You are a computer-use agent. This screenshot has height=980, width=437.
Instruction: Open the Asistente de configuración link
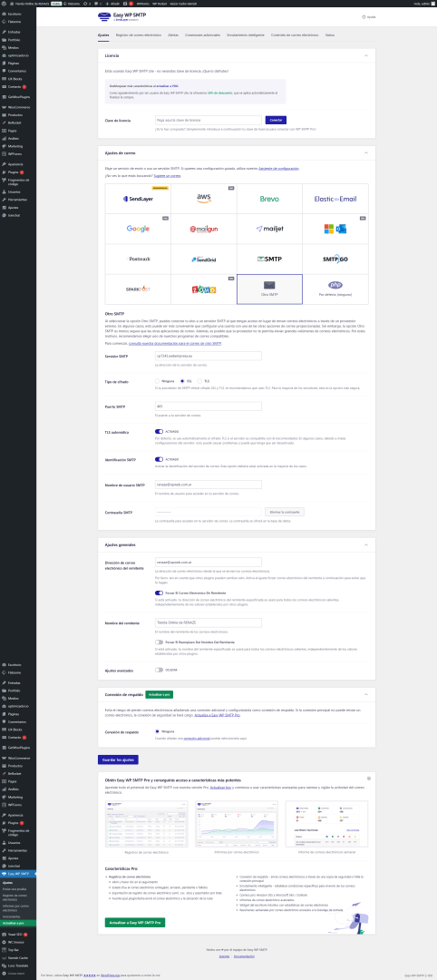pos(279,168)
